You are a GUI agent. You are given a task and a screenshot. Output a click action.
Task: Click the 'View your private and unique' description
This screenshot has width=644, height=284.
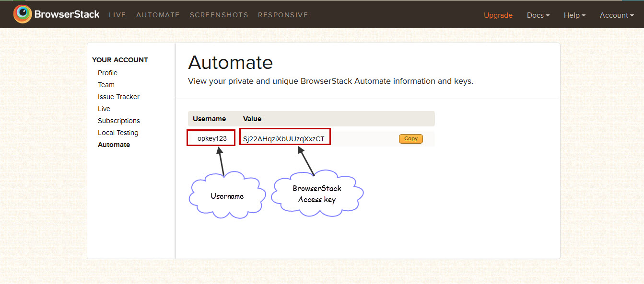[x=330, y=81]
